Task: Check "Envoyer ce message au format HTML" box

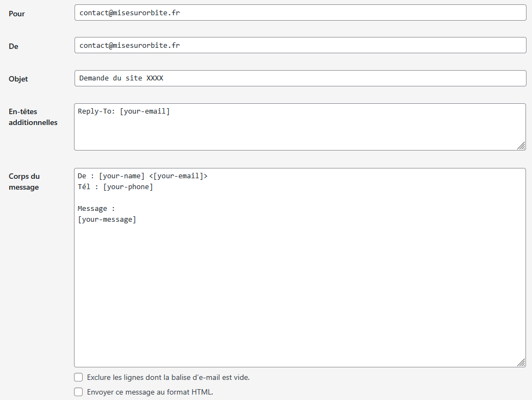Action: tap(79, 392)
